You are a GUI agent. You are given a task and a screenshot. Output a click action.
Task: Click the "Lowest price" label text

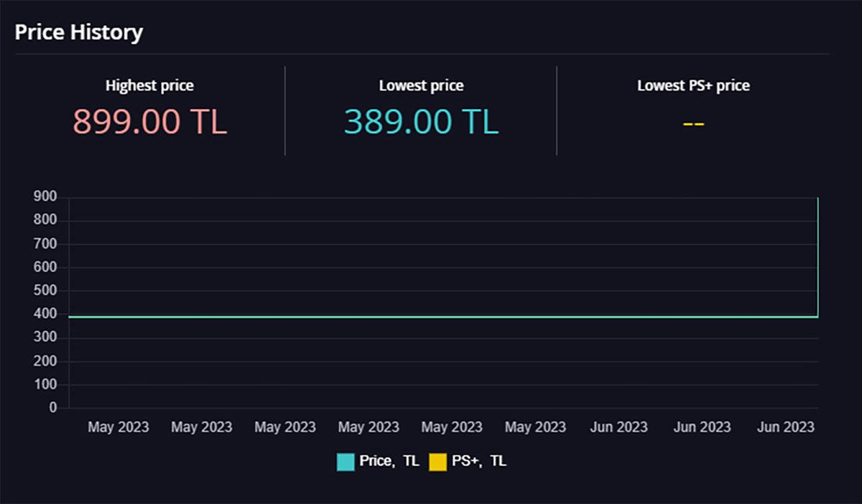pos(421,85)
